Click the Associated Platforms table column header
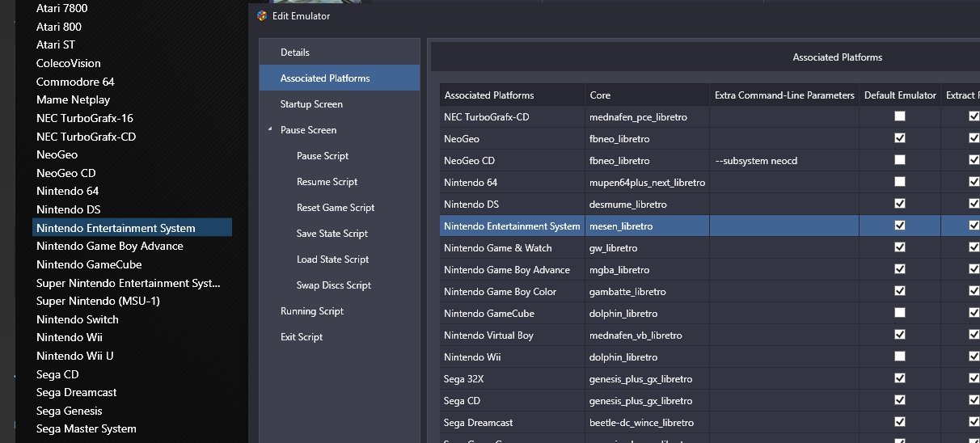This screenshot has width=980, height=443. [x=512, y=95]
